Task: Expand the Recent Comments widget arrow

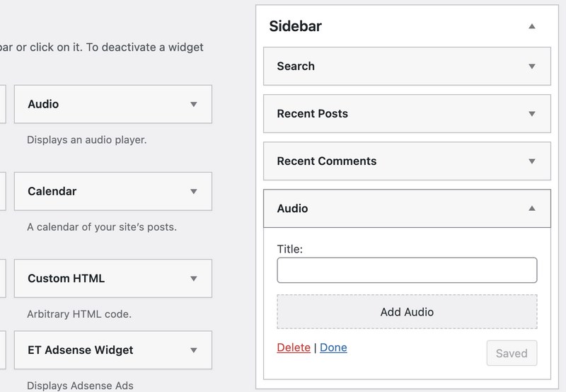Action: tap(532, 161)
